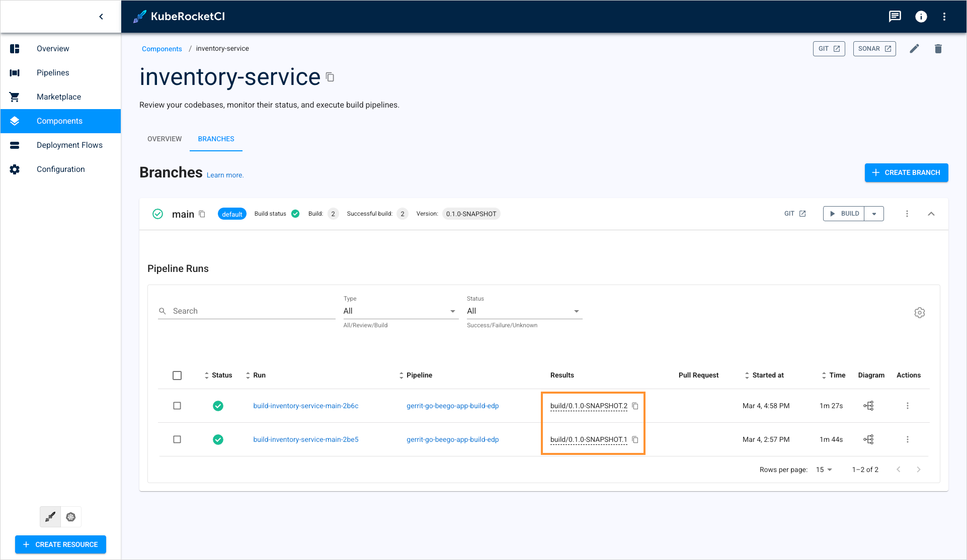
Task: Open the three-dot actions menu for first pipeline run
Action: pyautogui.click(x=908, y=405)
